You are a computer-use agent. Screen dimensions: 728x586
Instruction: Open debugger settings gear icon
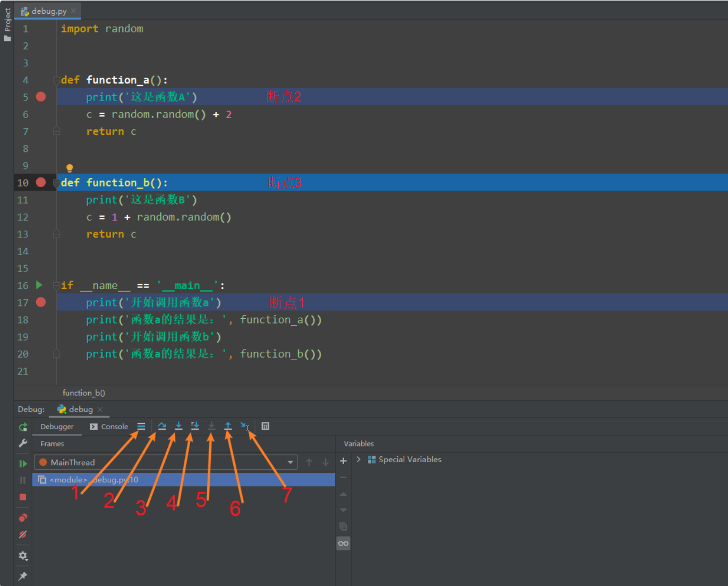point(23,556)
